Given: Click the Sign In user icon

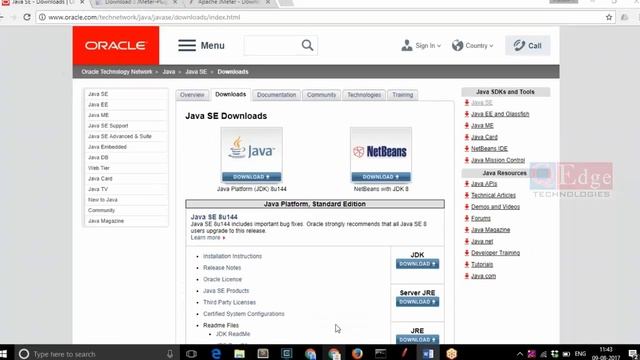Looking at the screenshot, I should pyautogui.click(x=407, y=45).
